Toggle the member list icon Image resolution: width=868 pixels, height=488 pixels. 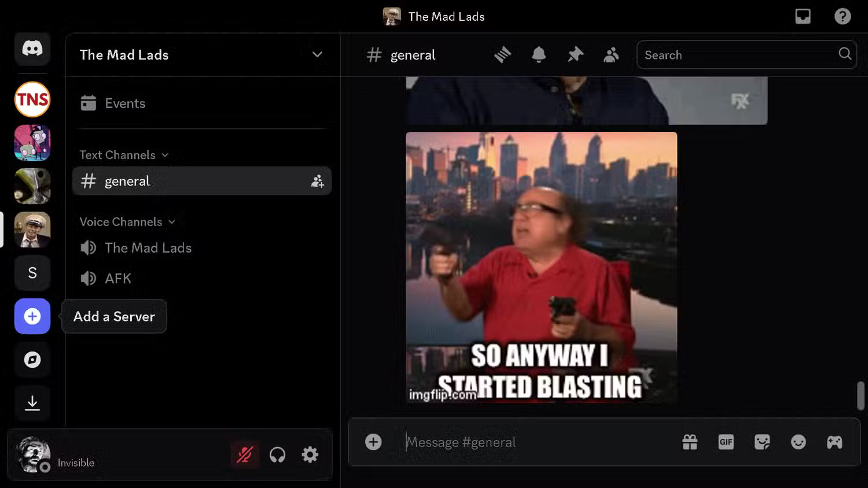click(x=611, y=55)
